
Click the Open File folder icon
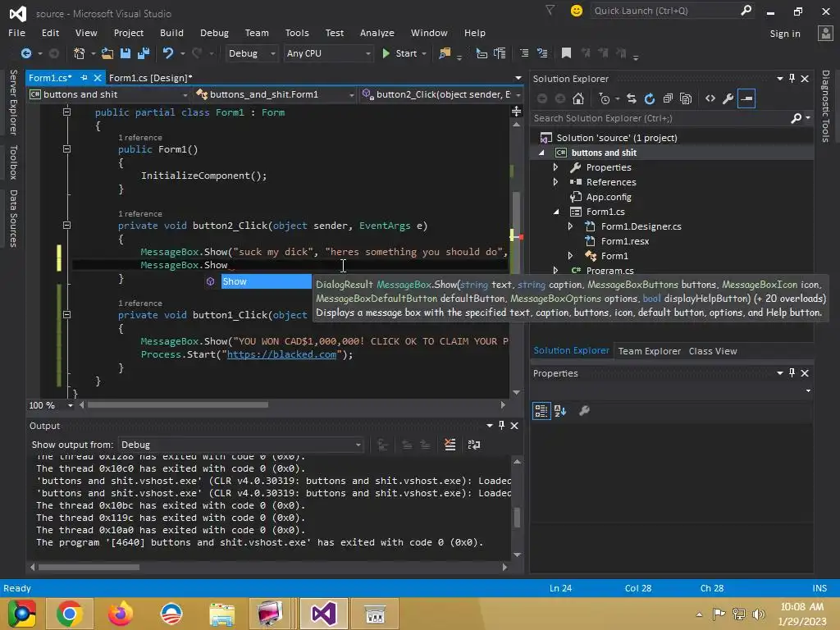[x=107, y=53]
